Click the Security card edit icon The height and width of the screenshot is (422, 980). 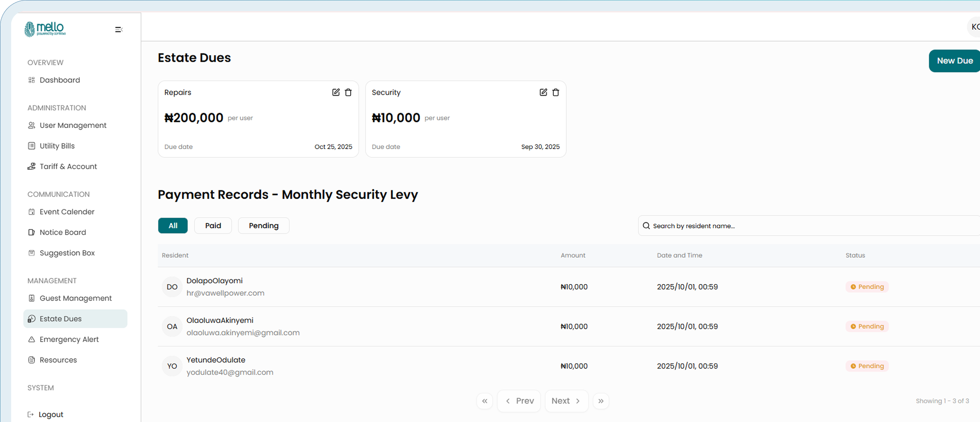coord(543,92)
